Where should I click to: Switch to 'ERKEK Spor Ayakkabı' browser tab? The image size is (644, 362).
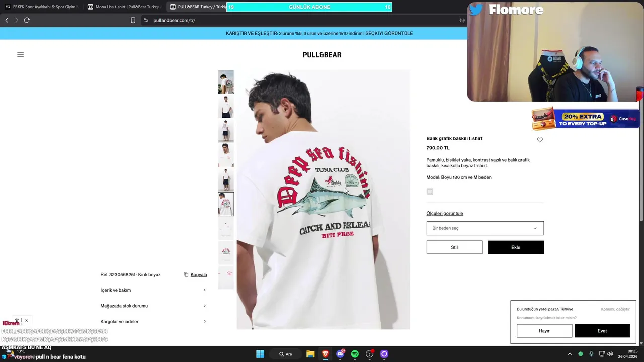pyautogui.click(x=41, y=7)
